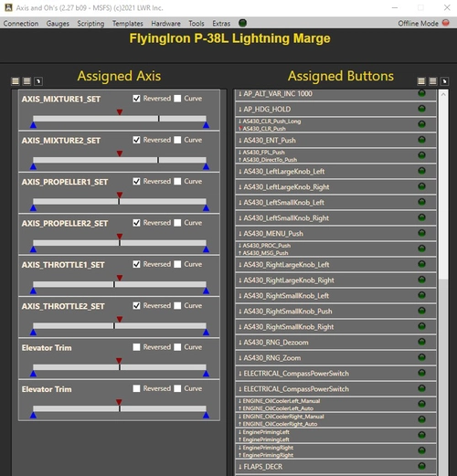Click green LED on AS430_RightSmallKnob_Push row
Viewport: 457px width, 476px height.
coord(421,311)
